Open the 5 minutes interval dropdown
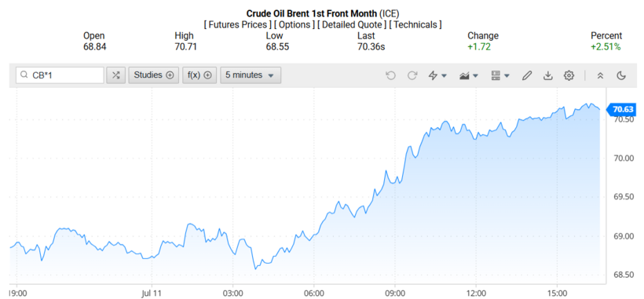Image resolution: width=644 pixels, height=299 pixels. point(251,75)
